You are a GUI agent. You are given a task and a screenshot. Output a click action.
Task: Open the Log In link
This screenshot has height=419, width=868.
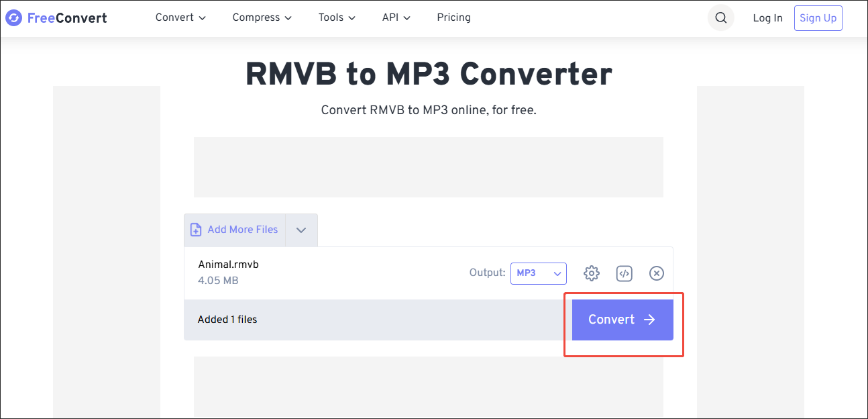click(x=767, y=17)
